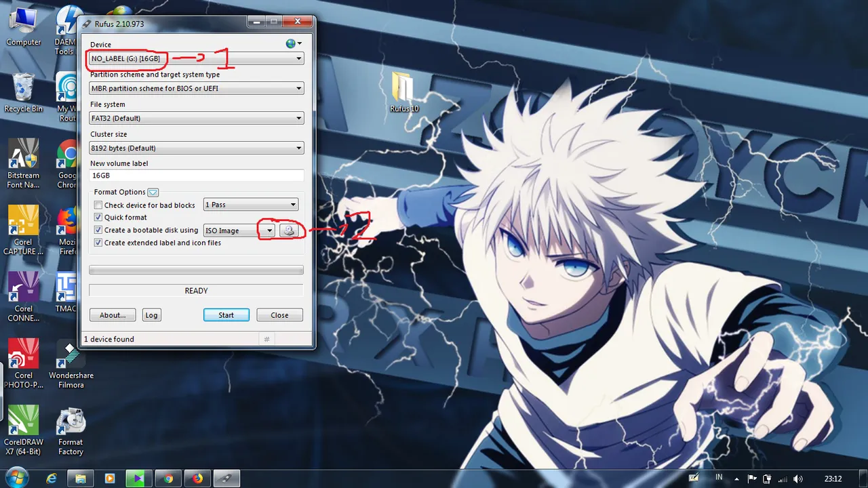Open the volume speaker tray icon
868x488 pixels.
[x=798, y=479]
